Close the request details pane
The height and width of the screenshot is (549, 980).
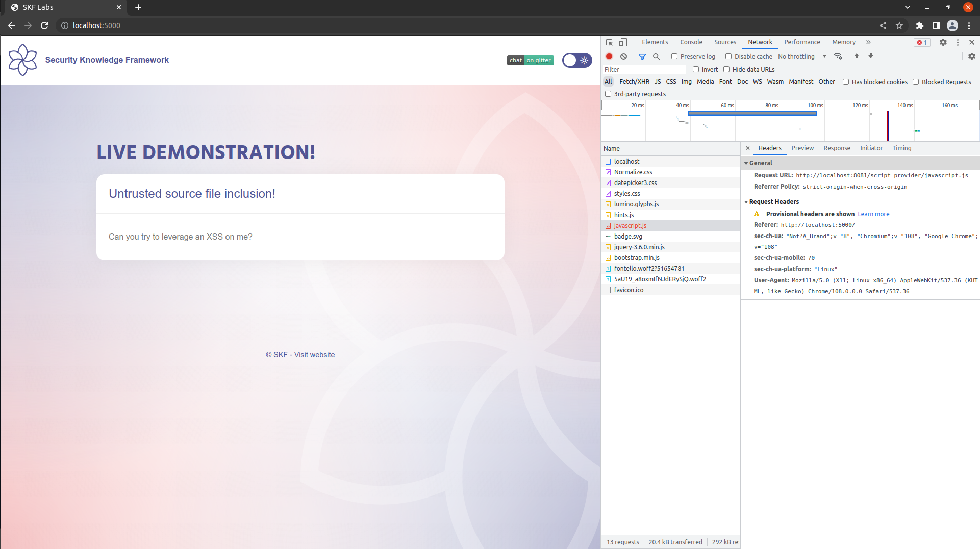(x=748, y=148)
